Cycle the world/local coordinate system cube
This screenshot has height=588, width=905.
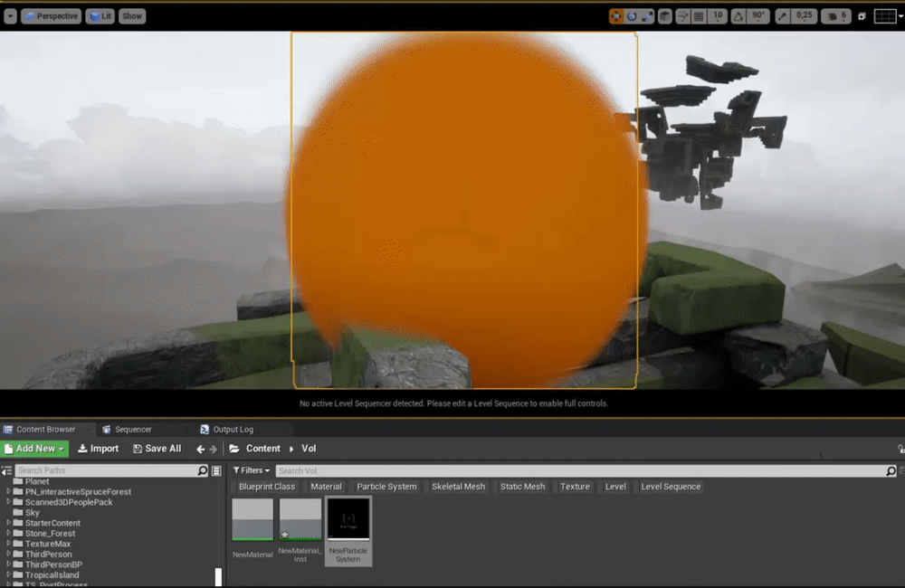(665, 16)
